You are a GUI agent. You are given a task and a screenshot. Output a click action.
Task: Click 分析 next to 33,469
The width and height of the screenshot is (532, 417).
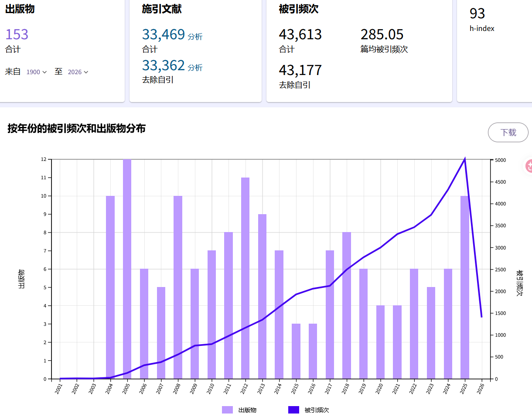(x=195, y=37)
